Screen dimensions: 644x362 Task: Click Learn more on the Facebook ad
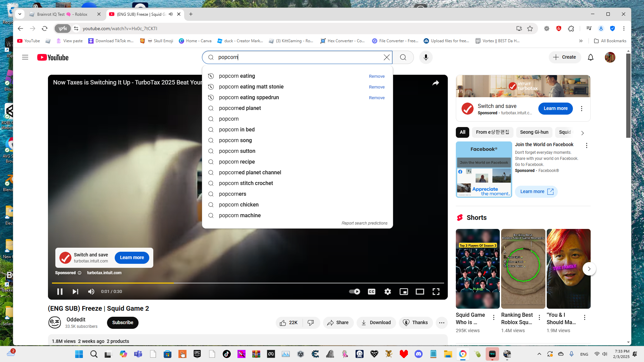coord(536,192)
